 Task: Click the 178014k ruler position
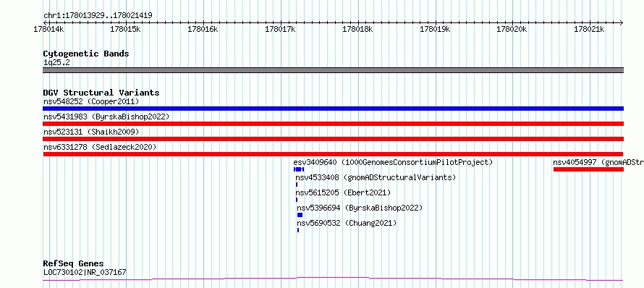(49, 30)
